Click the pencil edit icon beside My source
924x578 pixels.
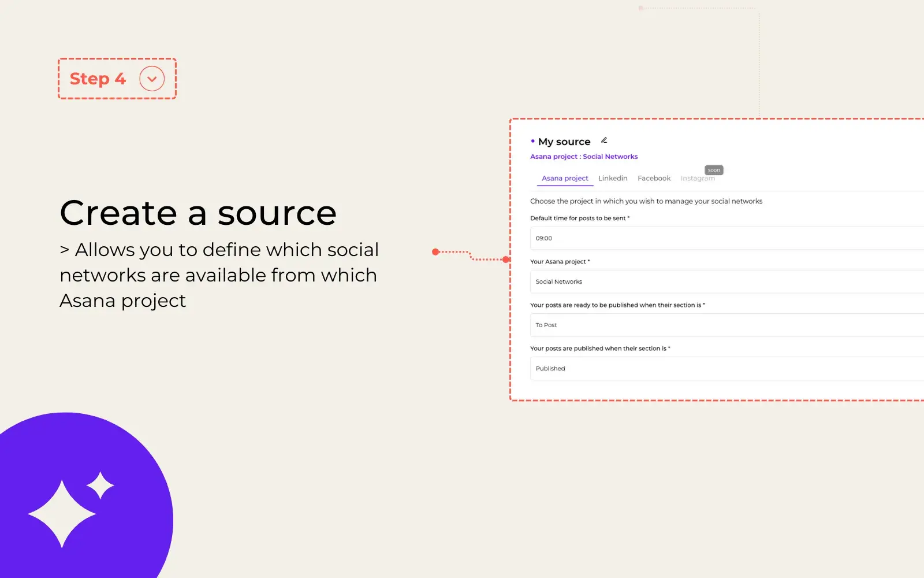pyautogui.click(x=604, y=140)
